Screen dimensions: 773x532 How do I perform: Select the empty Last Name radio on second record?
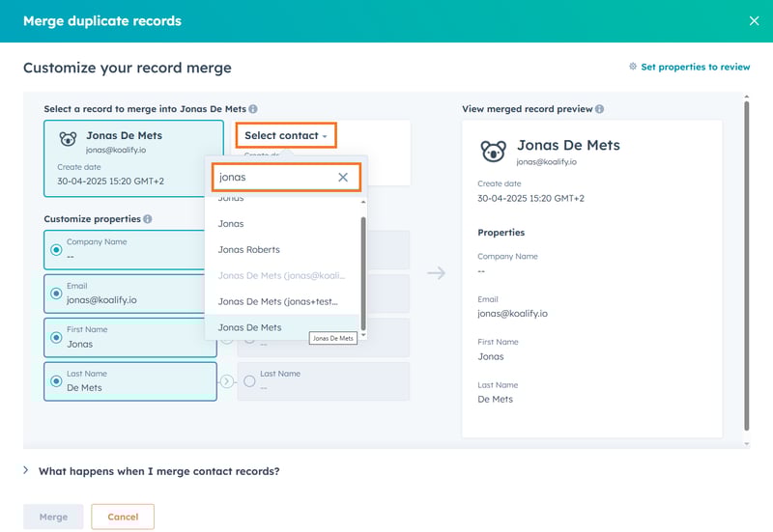point(250,381)
